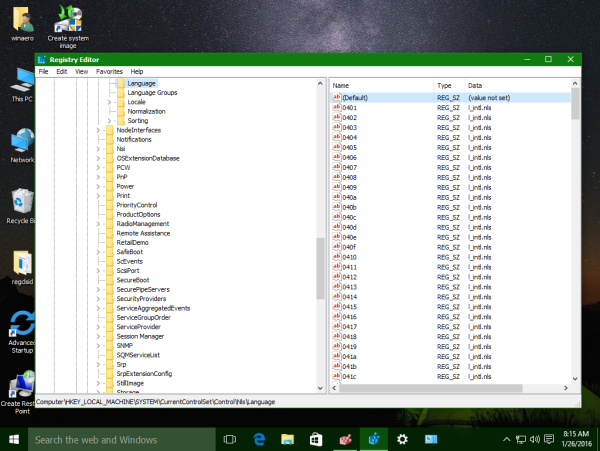Open File Explorer from taskbar

click(x=287, y=440)
